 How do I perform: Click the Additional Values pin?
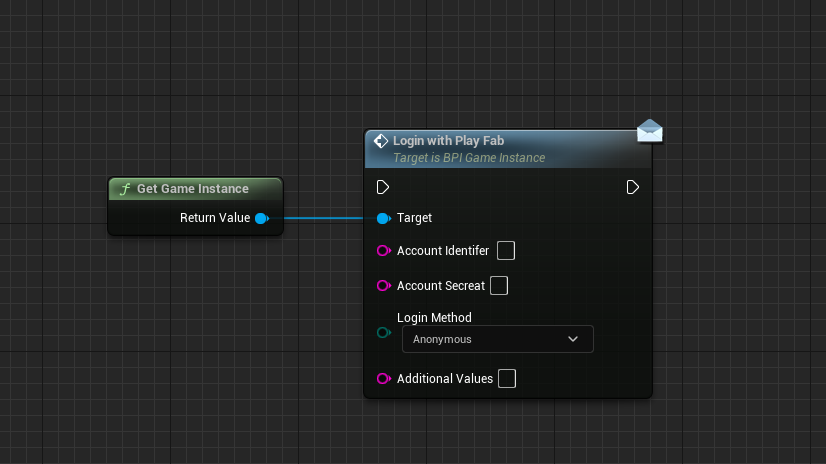tap(384, 379)
